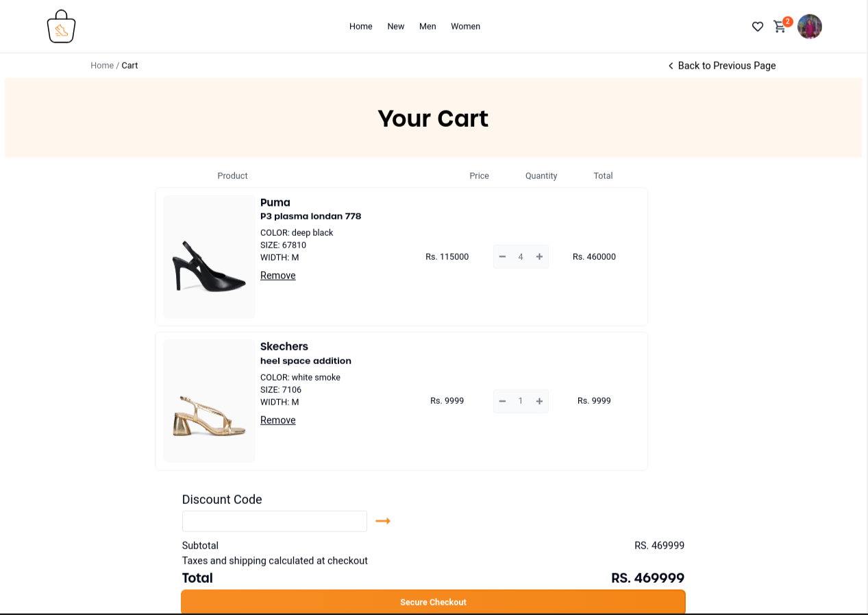868x615 pixels.
Task: Click the heel space addition title
Action: [x=306, y=361]
